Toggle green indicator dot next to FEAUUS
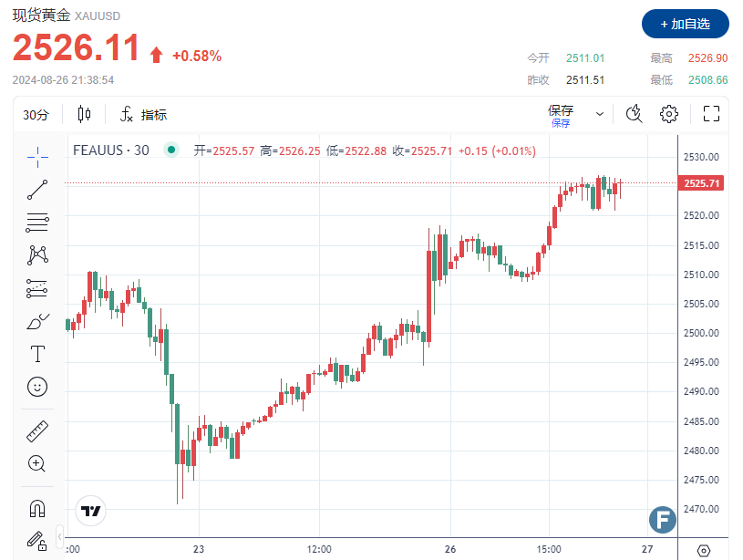The image size is (743, 560). click(170, 150)
